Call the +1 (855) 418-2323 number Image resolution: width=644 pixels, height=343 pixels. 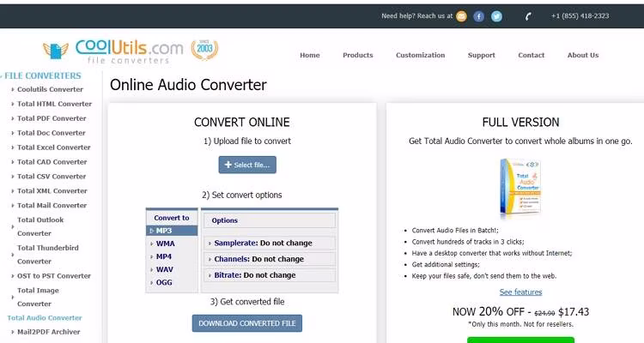(580, 16)
